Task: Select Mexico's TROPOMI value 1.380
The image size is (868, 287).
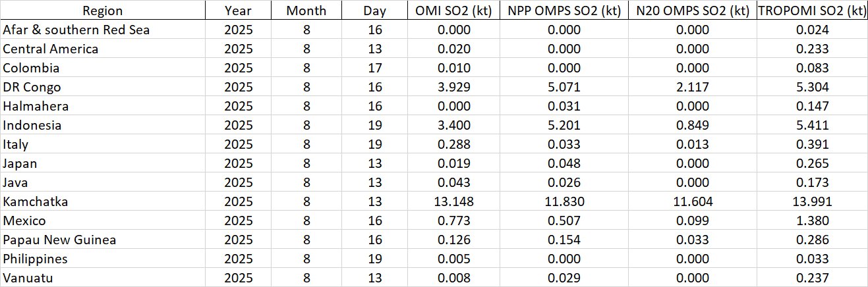Action: (x=812, y=221)
